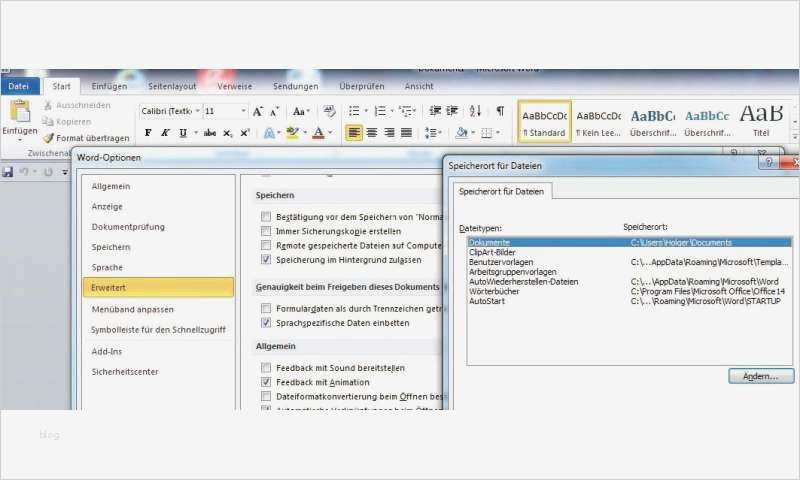Enable Formulardaten als durch Trennzeichen checkbox

[x=266, y=308]
